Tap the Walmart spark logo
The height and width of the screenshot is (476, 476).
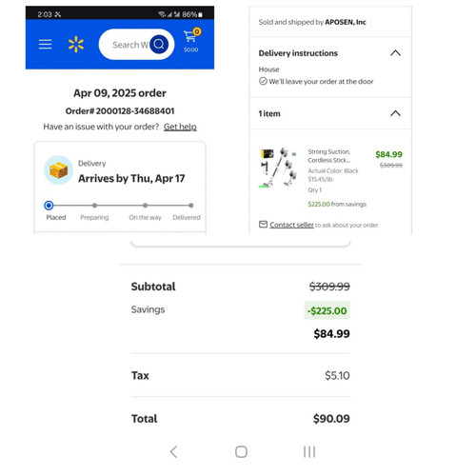tap(76, 45)
